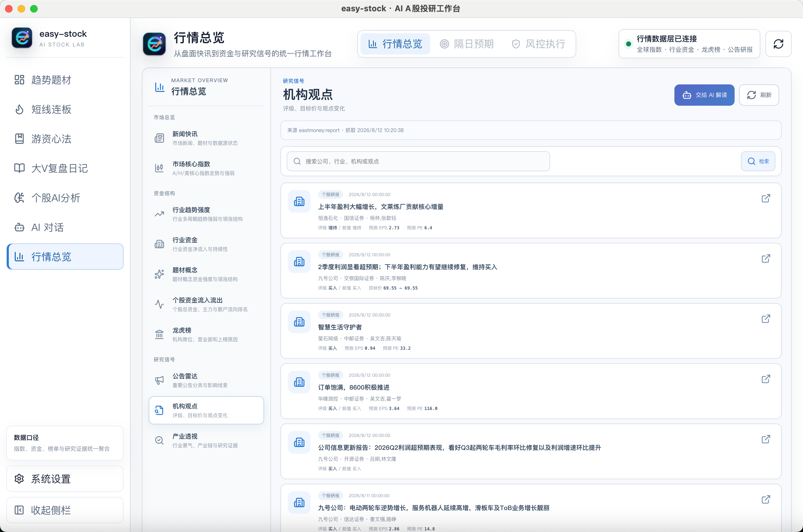This screenshot has width=803, height=532.
Task: Click the 行业趋势强度 trend arrow icon
Action: pos(159,214)
